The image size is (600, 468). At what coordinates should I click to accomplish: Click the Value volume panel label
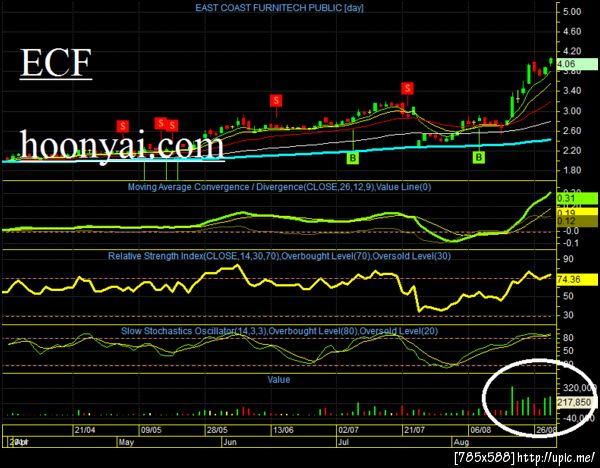pos(279,380)
